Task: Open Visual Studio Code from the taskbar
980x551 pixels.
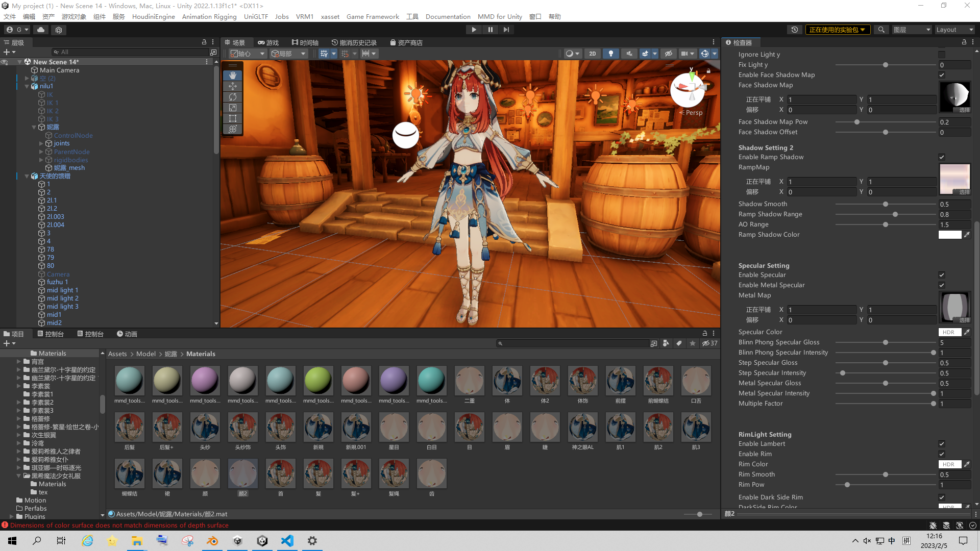Action: tap(287, 541)
